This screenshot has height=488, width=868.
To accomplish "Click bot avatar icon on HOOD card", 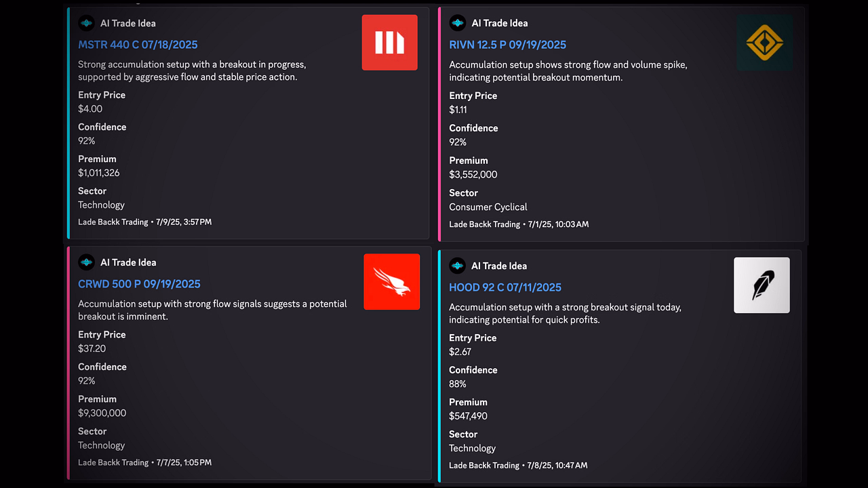I will pos(458,266).
